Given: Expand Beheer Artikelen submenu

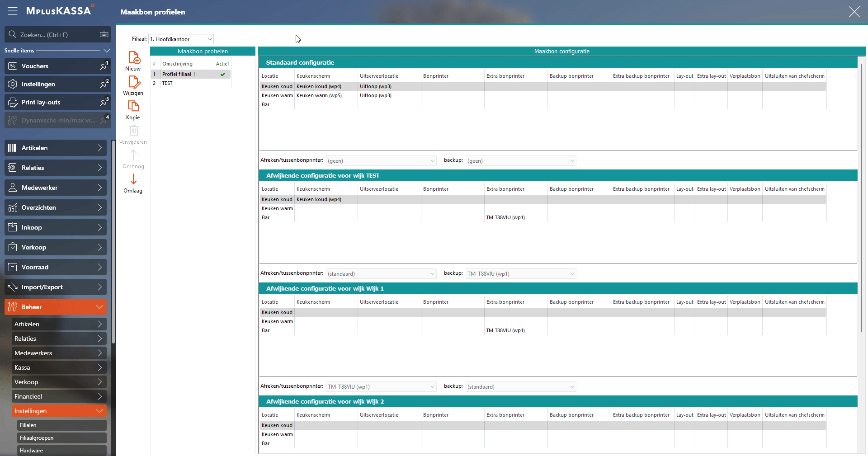Looking at the screenshot, I should pyautogui.click(x=59, y=324).
